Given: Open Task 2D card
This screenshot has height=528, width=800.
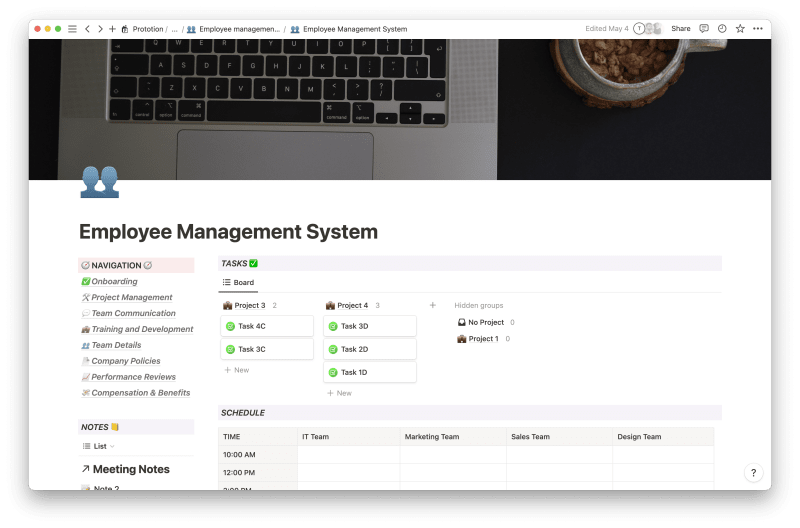Looking at the screenshot, I should click(370, 349).
